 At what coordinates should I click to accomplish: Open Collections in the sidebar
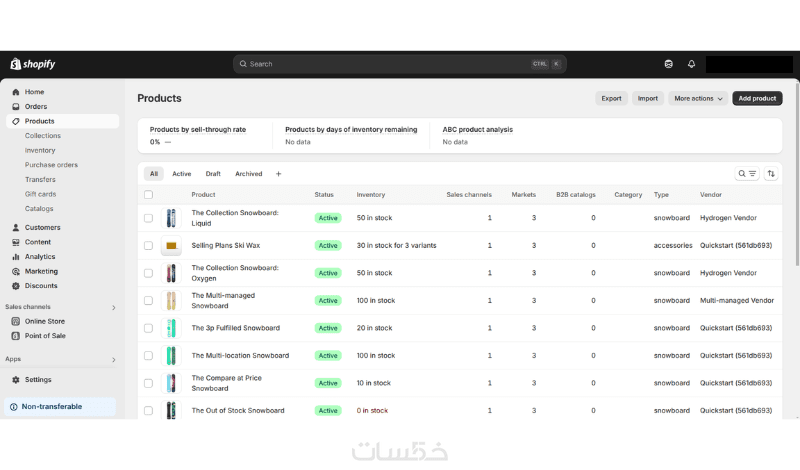point(43,136)
